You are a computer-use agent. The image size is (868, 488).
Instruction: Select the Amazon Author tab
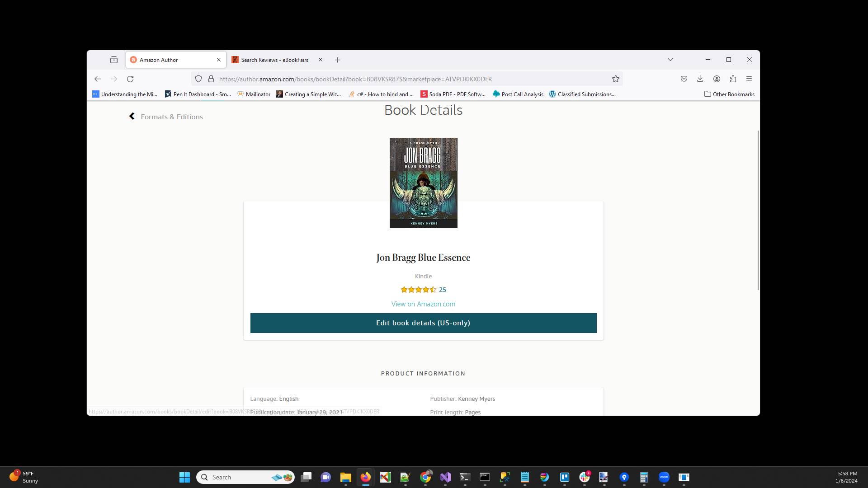pyautogui.click(x=172, y=60)
